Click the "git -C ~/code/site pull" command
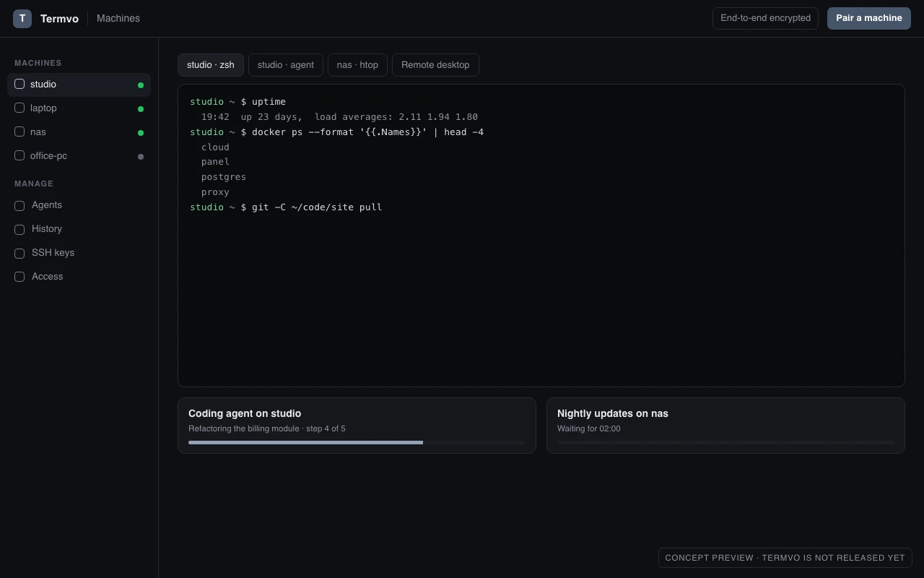Image resolution: width=924 pixels, height=578 pixels. [x=317, y=207]
